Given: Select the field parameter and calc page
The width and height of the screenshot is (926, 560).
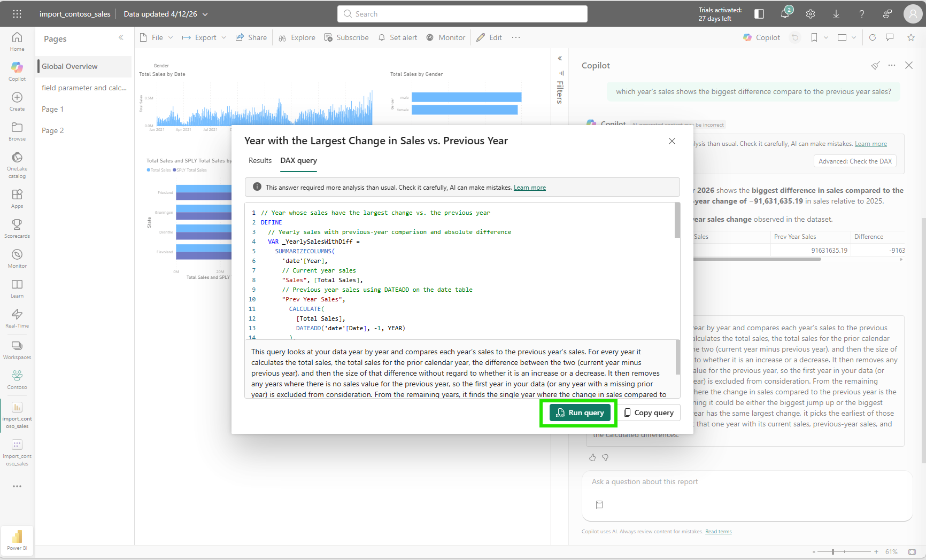Looking at the screenshot, I should coord(84,88).
